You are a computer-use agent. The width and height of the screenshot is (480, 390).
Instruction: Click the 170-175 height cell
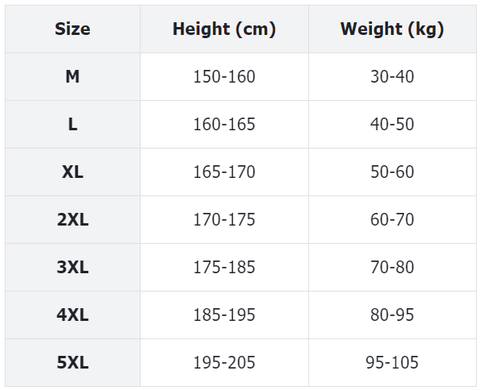[x=224, y=220]
